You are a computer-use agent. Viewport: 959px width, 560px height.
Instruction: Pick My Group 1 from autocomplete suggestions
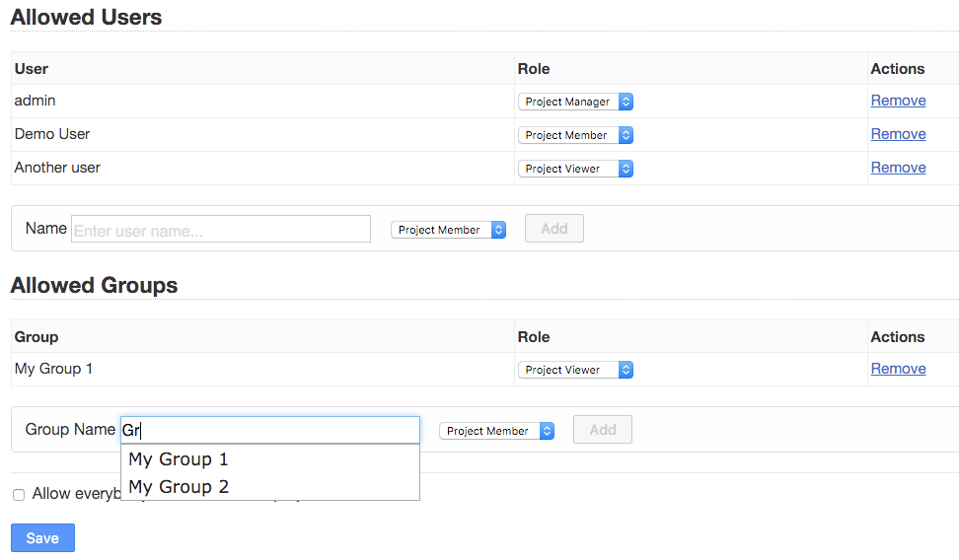coord(179,459)
